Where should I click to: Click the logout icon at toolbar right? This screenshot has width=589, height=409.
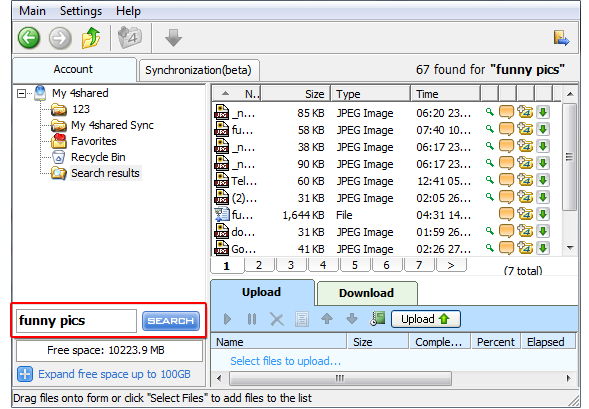click(561, 38)
